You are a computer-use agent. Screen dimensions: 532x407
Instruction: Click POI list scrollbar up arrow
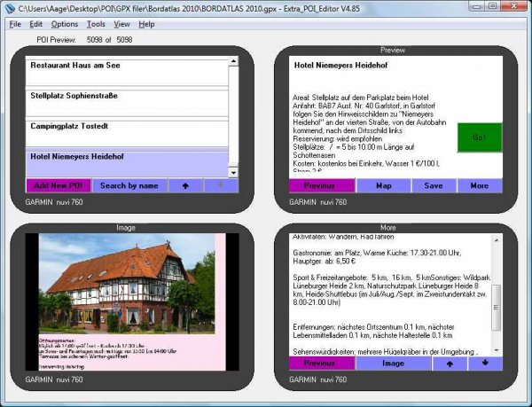click(x=233, y=62)
